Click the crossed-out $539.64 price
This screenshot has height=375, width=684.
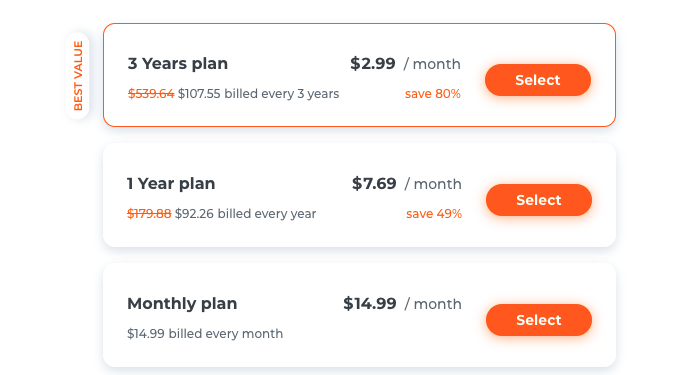point(151,94)
